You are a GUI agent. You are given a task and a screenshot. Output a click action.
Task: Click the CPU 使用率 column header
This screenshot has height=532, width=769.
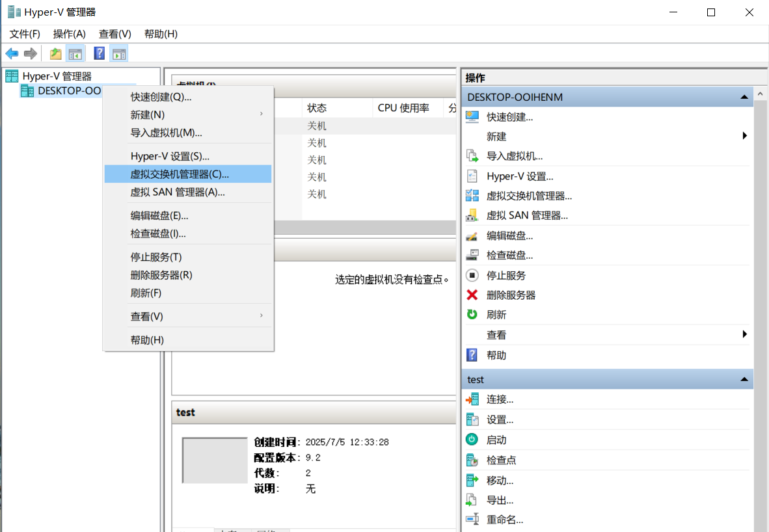pyautogui.click(x=403, y=108)
